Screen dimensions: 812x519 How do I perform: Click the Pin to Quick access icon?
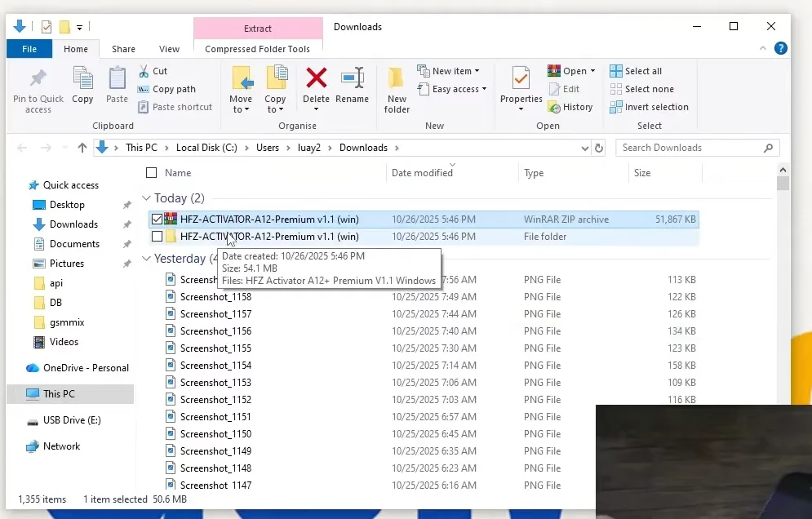click(x=38, y=78)
